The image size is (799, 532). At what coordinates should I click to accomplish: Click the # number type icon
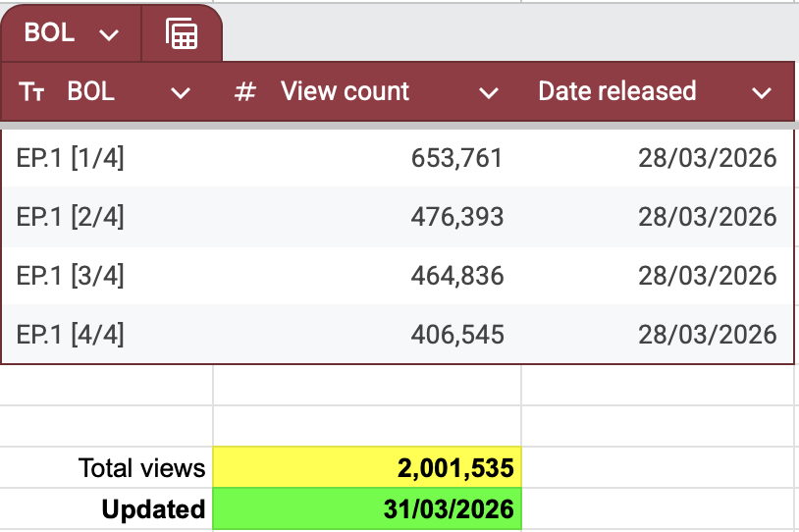point(245,92)
